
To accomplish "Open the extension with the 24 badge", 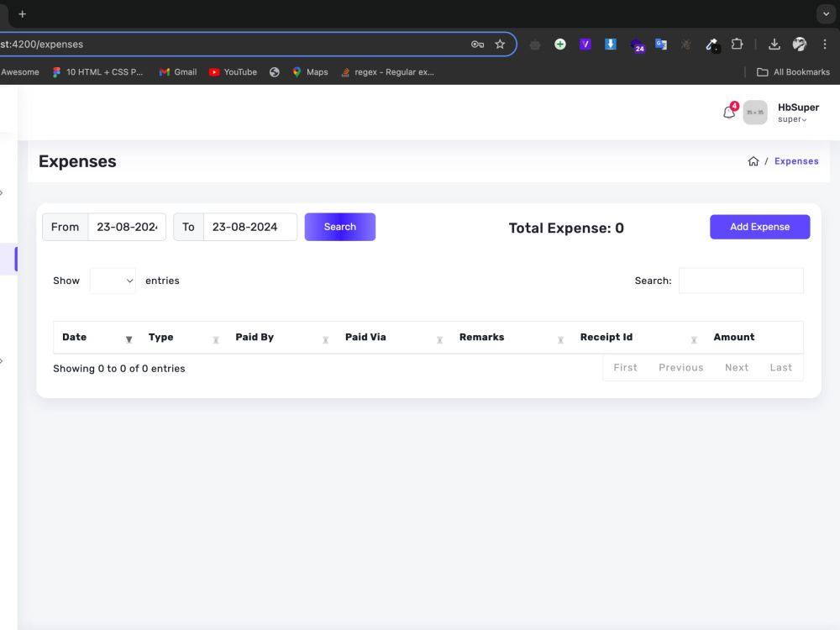I will 637,45.
